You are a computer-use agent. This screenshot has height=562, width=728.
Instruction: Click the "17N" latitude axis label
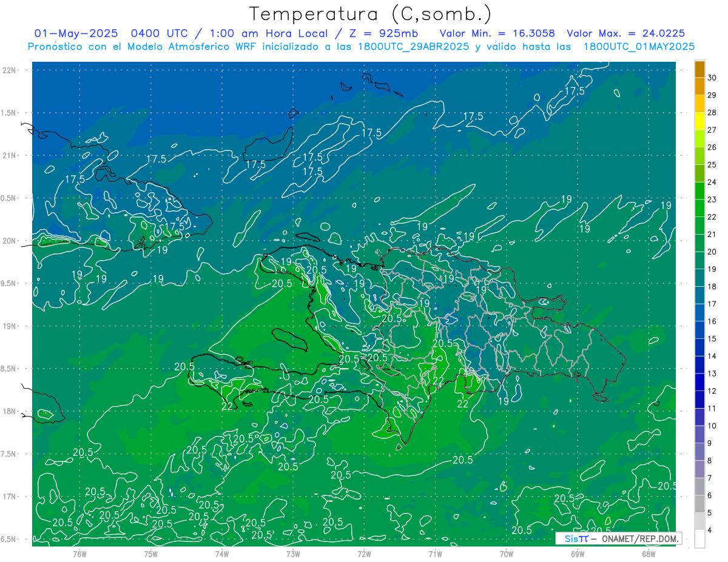coord(9,497)
